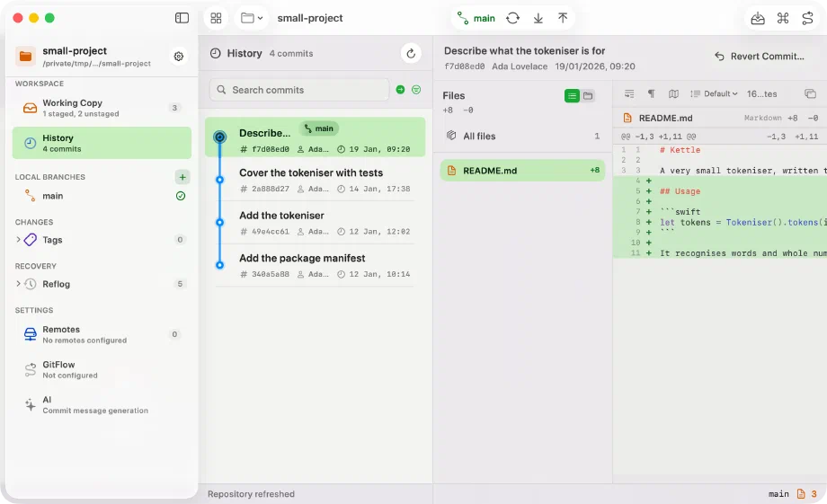Image resolution: width=827 pixels, height=504 pixels.
Task: Click the commit node dot for 'Add the tokeniser'
Action: point(220,223)
